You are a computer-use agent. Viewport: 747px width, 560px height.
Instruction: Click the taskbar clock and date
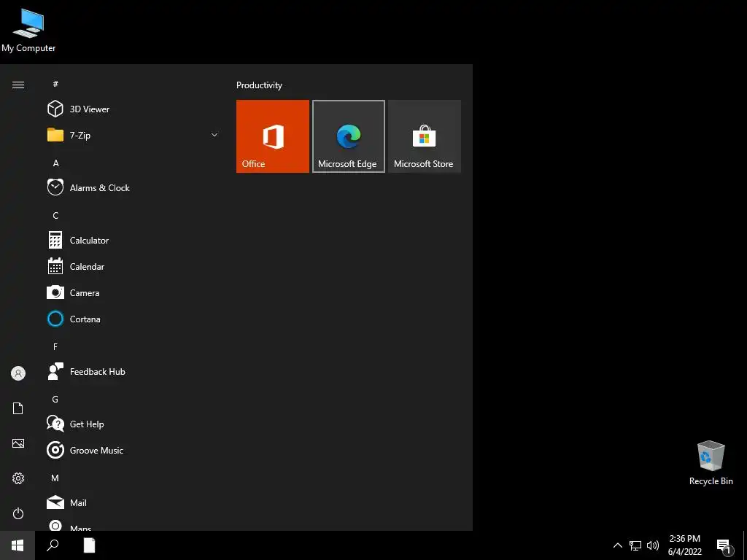click(684, 545)
